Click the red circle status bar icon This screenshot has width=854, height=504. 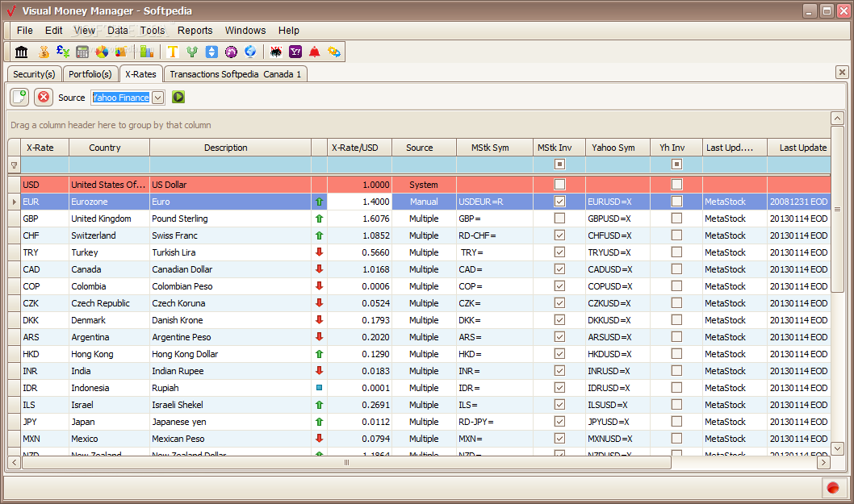(x=833, y=488)
